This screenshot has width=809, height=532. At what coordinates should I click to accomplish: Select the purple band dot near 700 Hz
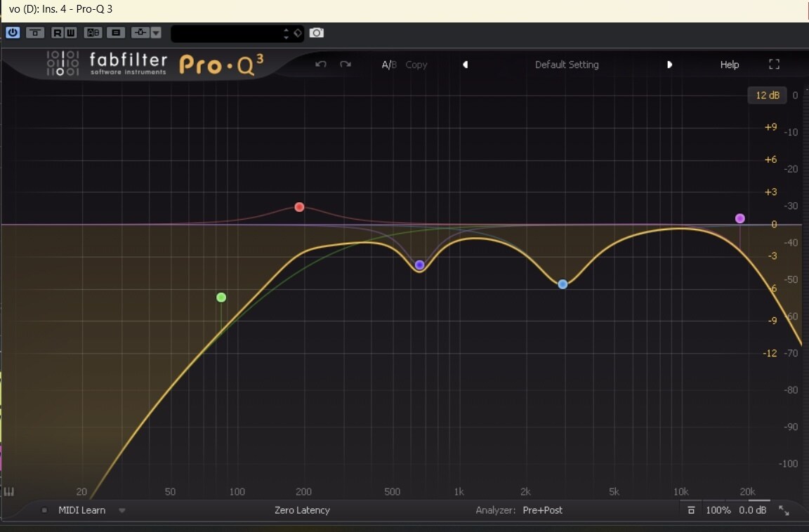(x=419, y=265)
